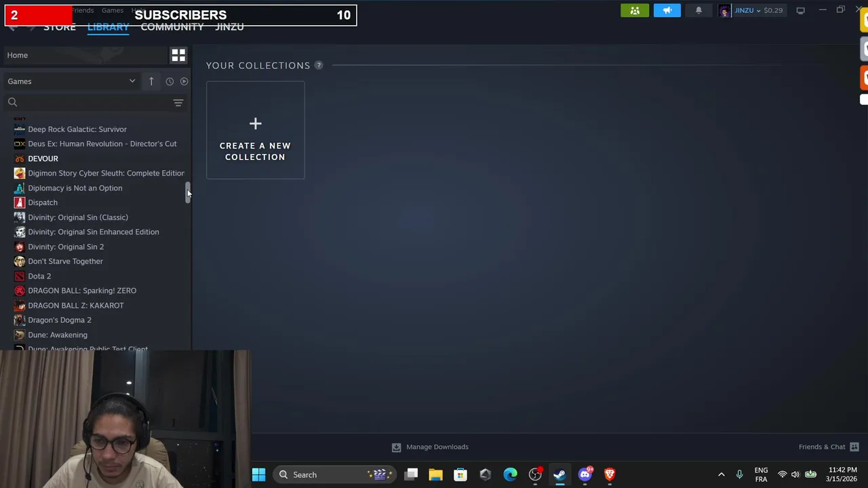Open OBS Studio from taskbar
The image size is (868, 488).
(x=535, y=474)
